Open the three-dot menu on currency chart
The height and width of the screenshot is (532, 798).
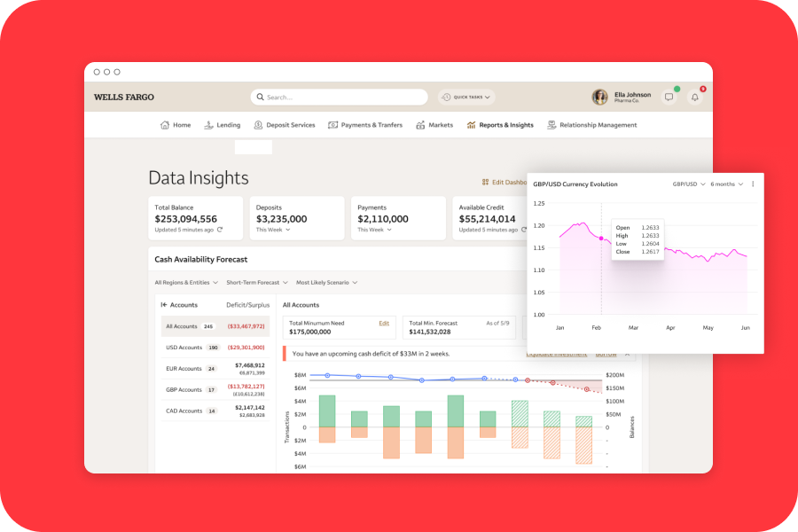tap(753, 184)
